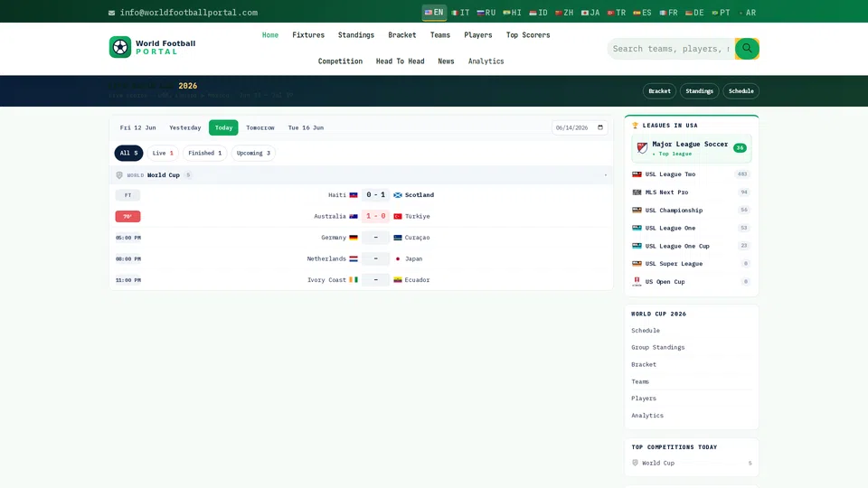
Task: Switch language to ZH
Action: coord(564,13)
